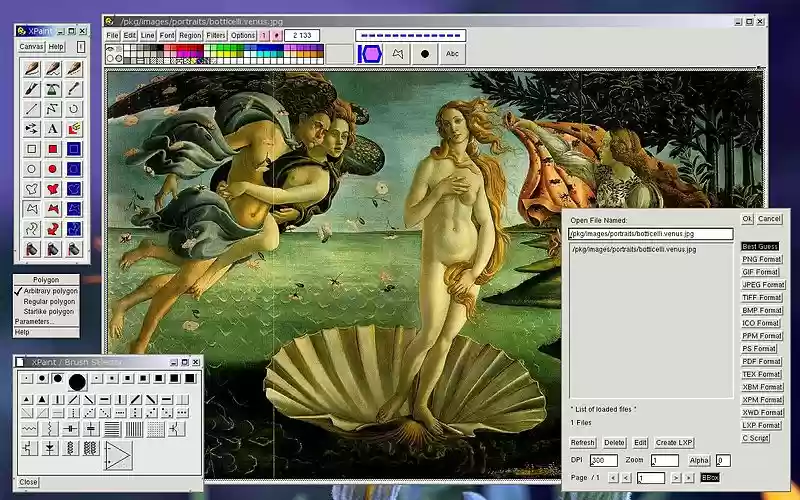Open the File menu

click(x=112, y=35)
